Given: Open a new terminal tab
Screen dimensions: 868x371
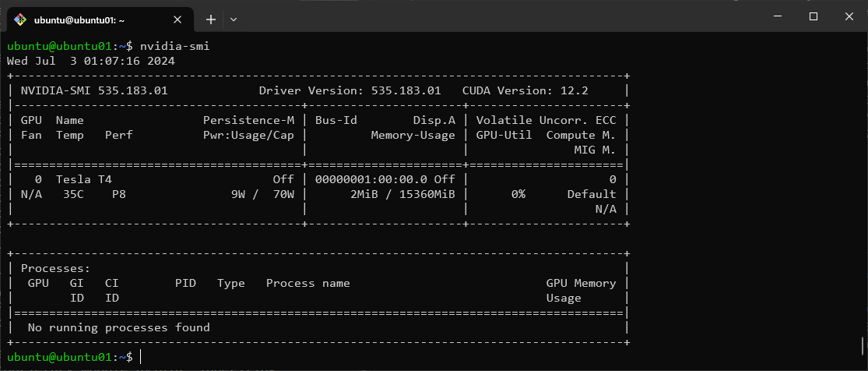Looking at the screenshot, I should pos(210,19).
